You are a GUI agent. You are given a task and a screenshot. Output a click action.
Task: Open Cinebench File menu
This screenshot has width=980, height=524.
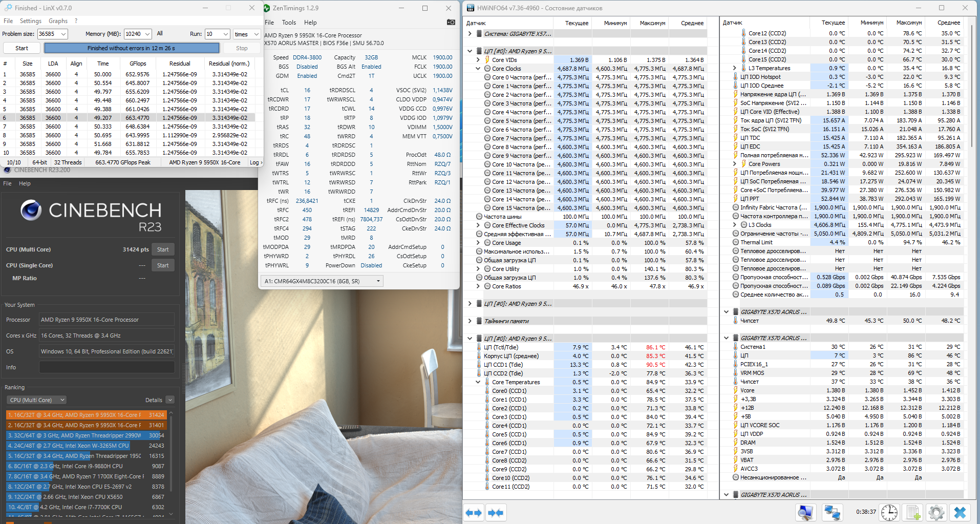[x=7, y=183]
